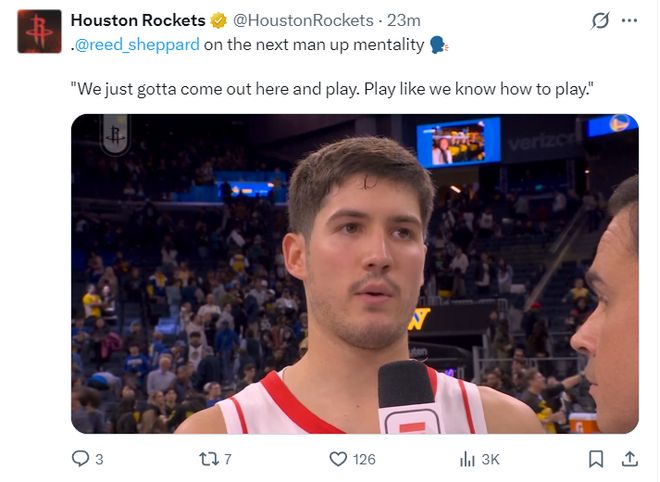Click the Houston Rockets profile avatar

point(39,31)
